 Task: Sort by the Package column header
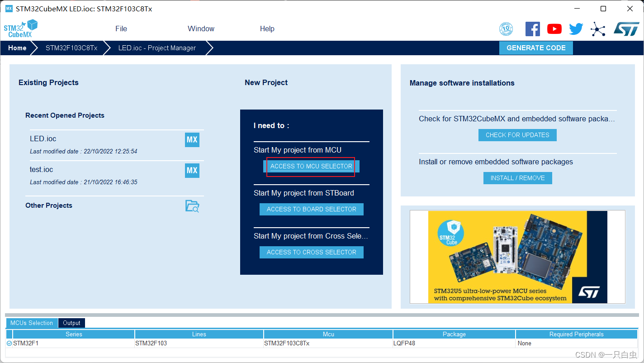click(454, 334)
